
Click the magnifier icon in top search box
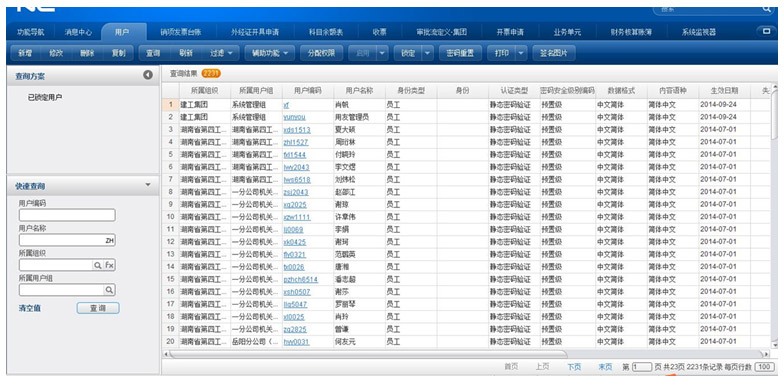[x=766, y=9]
